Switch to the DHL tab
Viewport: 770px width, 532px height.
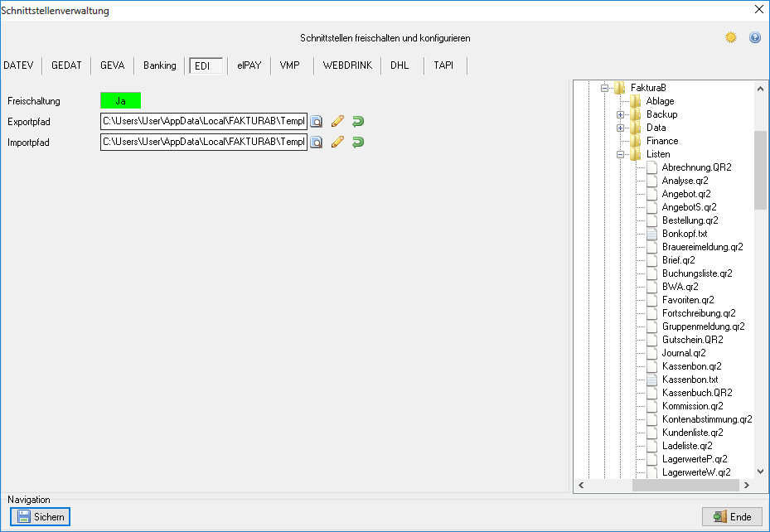(x=400, y=65)
